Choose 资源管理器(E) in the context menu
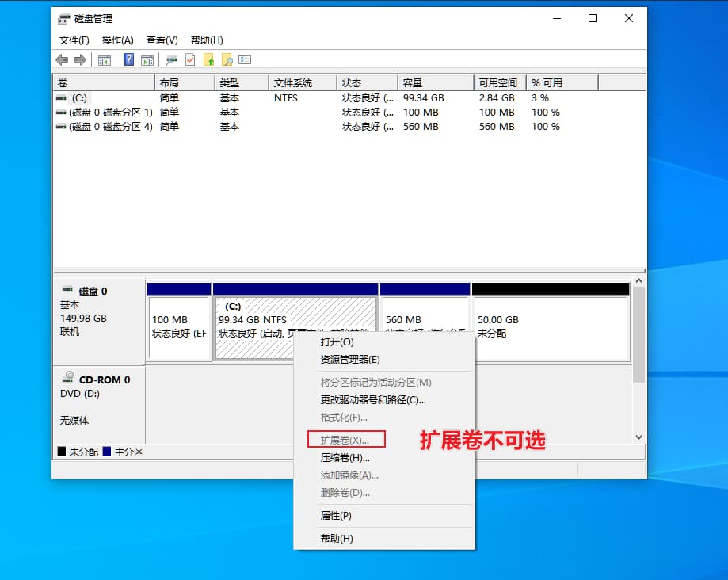The width and height of the screenshot is (728, 580). point(384,360)
